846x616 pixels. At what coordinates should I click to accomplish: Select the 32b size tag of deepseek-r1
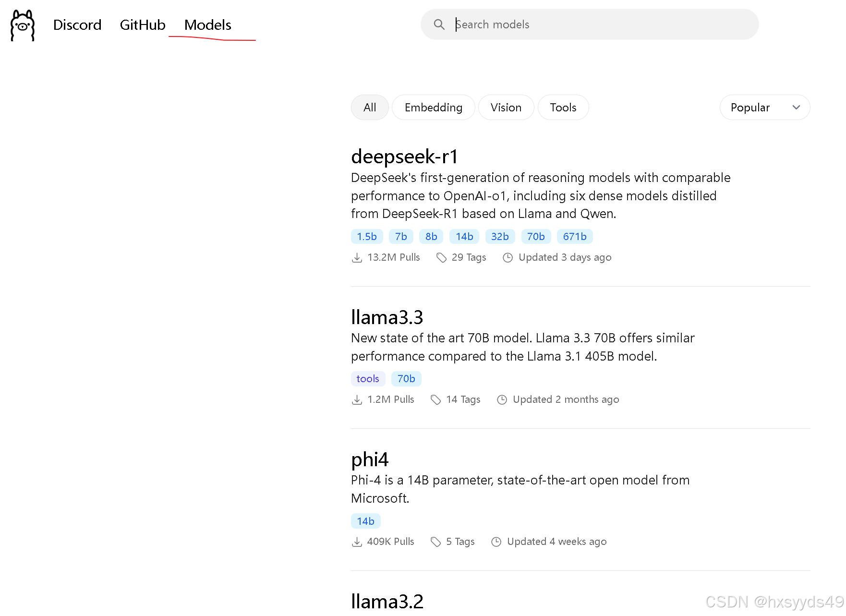tap(500, 237)
